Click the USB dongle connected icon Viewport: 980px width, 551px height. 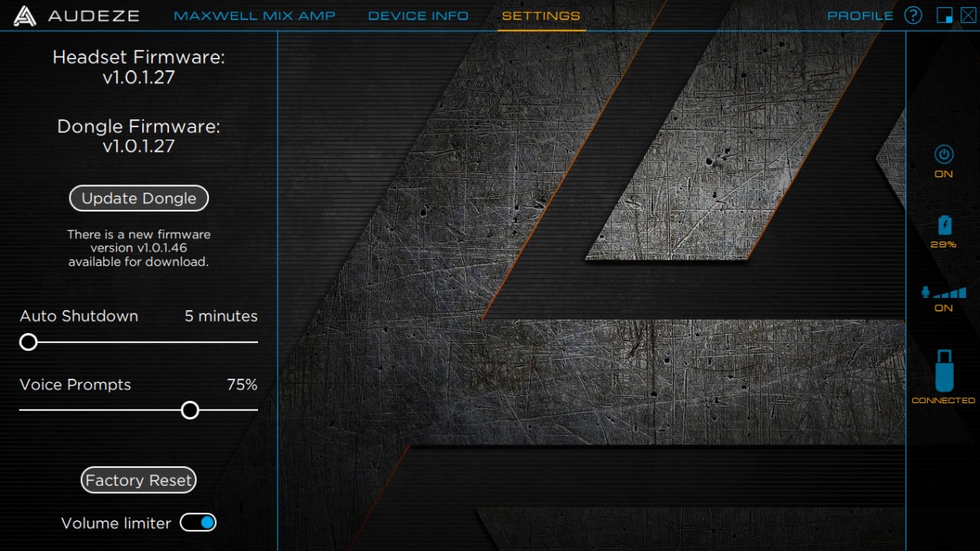943,371
